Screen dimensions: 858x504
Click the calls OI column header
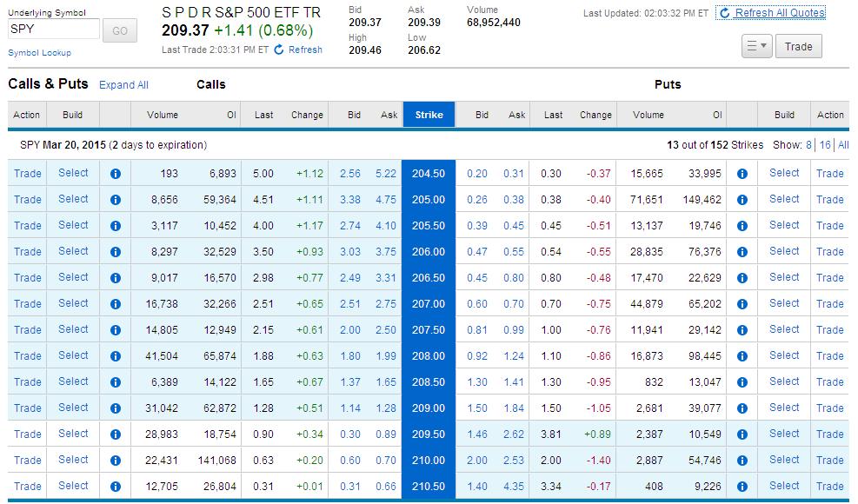[231, 115]
